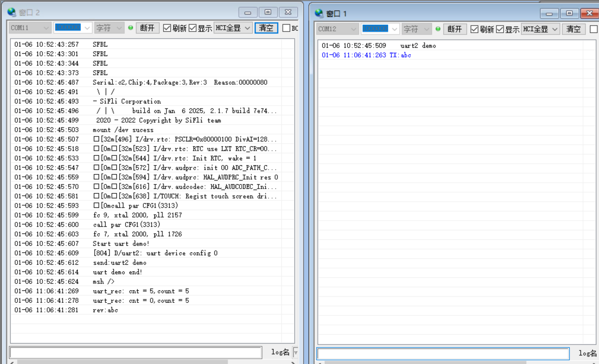This screenshot has height=364, width=599.
Task: Minimize the 窗口 1 window
Action: pyautogui.click(x=549, y=13)
